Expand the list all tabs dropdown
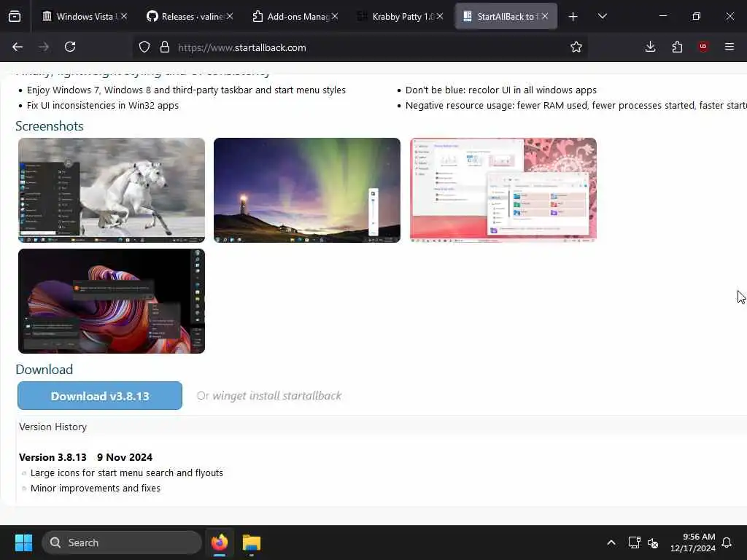Image resolution: width=747 pixels, height=560 pixels. pyautogui.click(x=602, y=17)
